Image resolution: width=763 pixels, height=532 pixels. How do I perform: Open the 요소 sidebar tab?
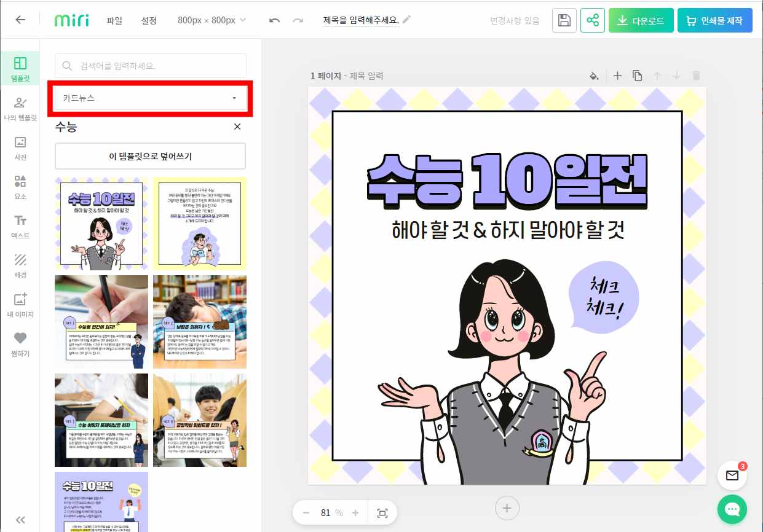[x=20, y=187]
